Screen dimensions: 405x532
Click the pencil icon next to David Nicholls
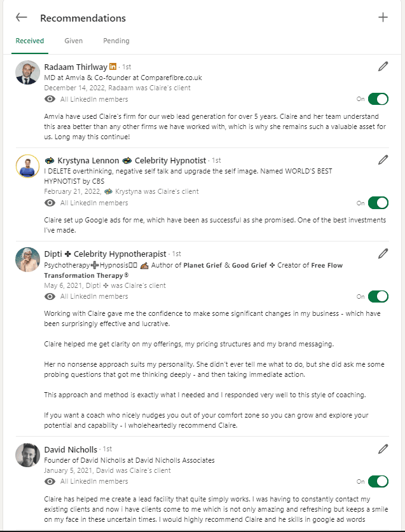[x=383, y=449]
